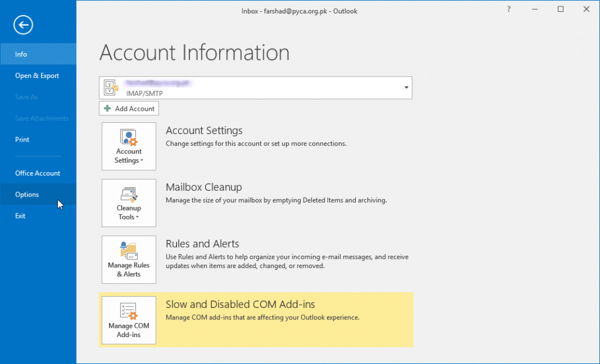Screen dimensions: 600x364
Task: Click the Help question mark icon
Action: tap(509, 10)
